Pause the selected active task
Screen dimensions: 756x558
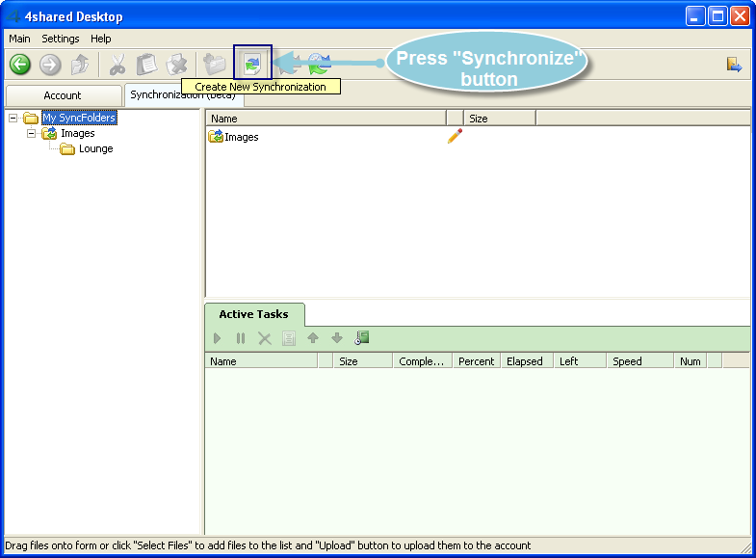[241, 338]
